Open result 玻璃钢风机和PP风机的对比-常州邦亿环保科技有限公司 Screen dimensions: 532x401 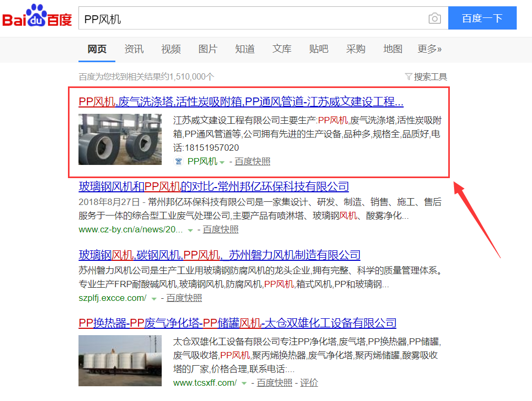(214, 187)
